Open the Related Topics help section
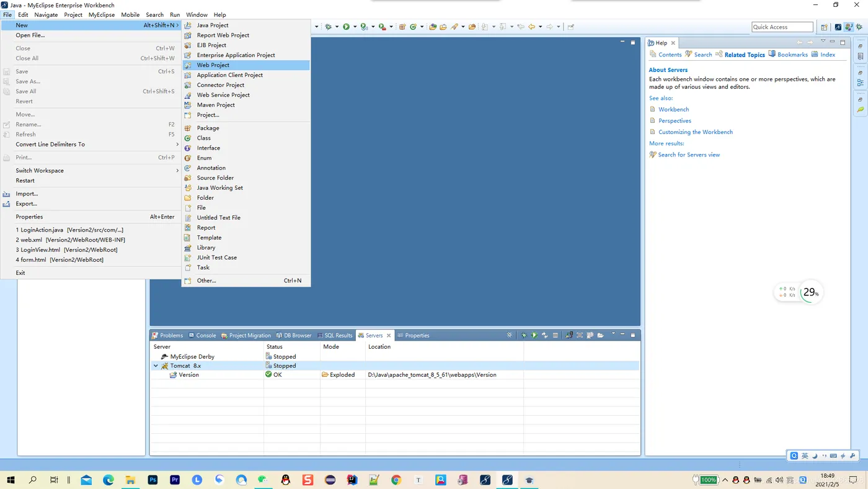 pos(745,55)
